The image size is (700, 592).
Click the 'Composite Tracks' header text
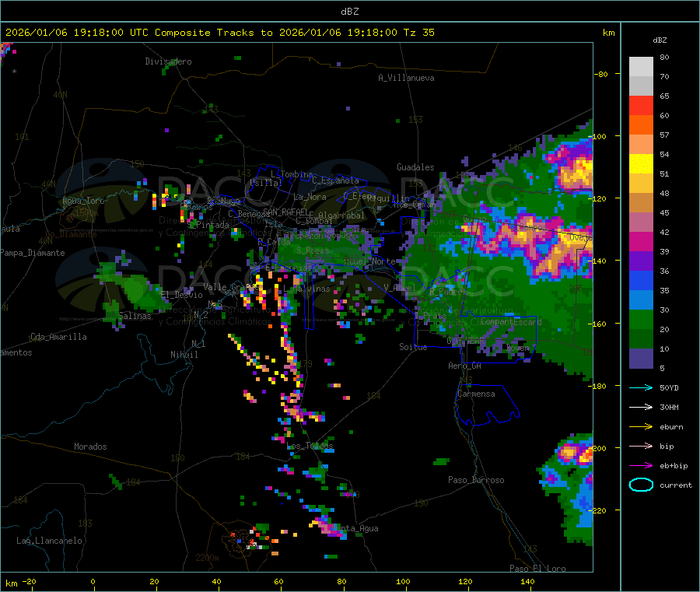204,33
